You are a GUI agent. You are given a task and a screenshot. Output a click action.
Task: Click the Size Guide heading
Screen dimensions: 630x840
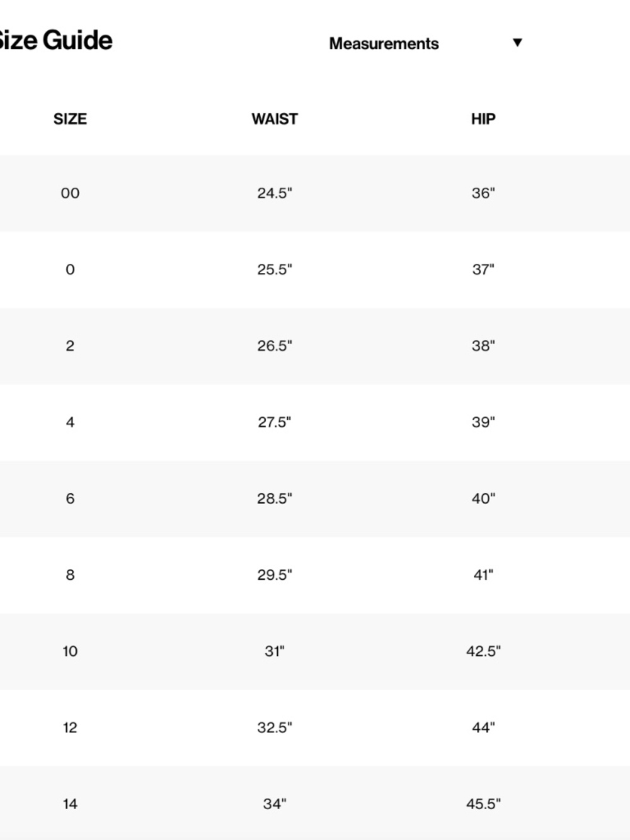click(55, 40)
